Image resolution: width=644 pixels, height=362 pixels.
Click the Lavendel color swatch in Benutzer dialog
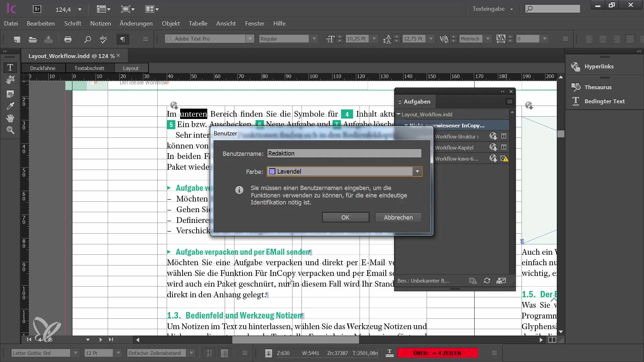tap(272, 172)
